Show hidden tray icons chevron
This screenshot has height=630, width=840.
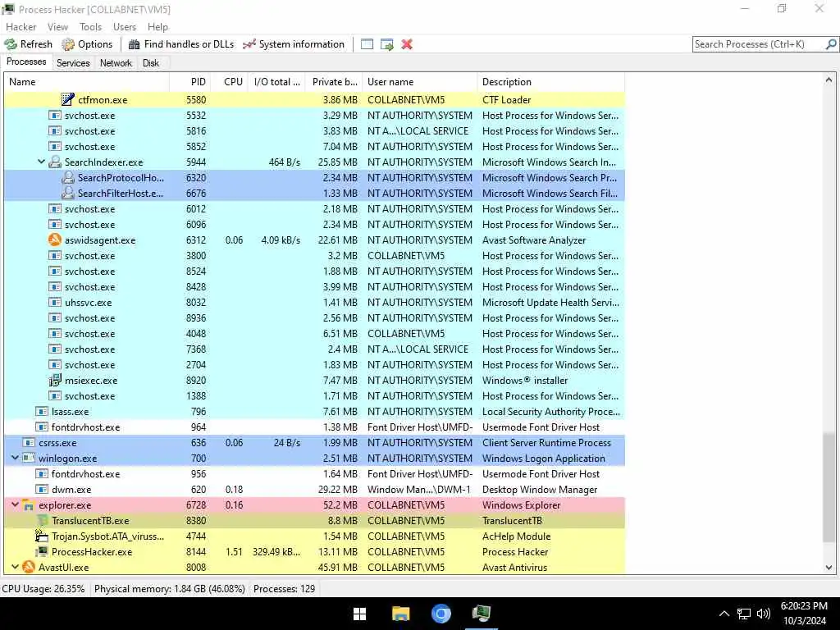tap(724, 614)
